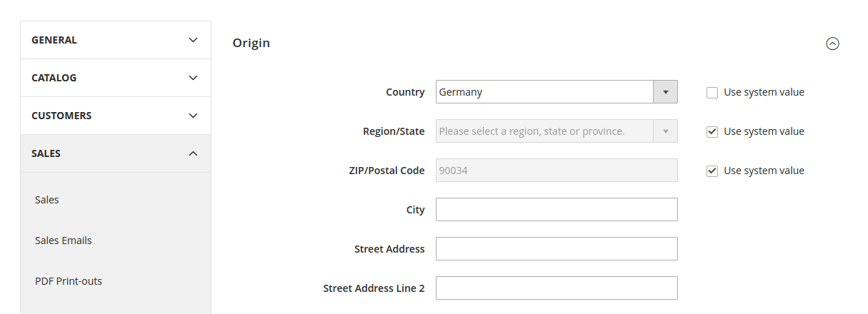Collapse the SALES chevron icon
This screenshot has width=868, height=314.
pos(193,153)
